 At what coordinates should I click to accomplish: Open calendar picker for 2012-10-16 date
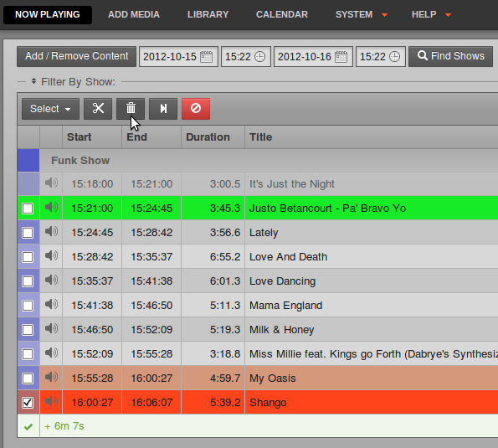point(341,57)
